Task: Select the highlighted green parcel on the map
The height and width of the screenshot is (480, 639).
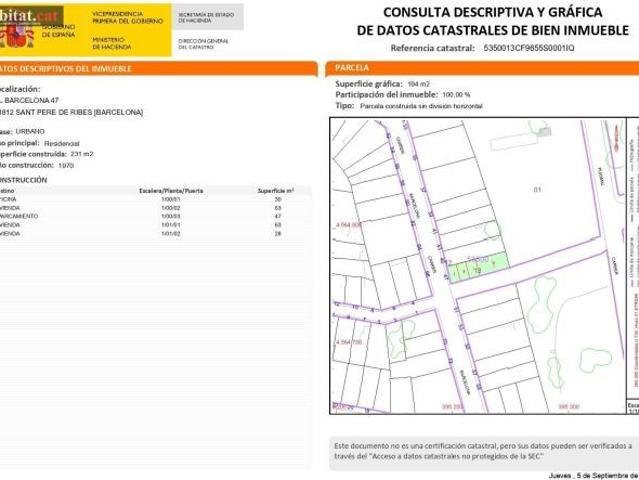Action: click(x=478, y=267)
